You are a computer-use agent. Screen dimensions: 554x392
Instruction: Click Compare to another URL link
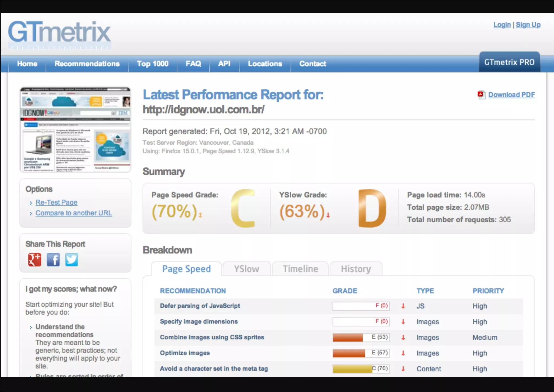(x=74, y=213)
